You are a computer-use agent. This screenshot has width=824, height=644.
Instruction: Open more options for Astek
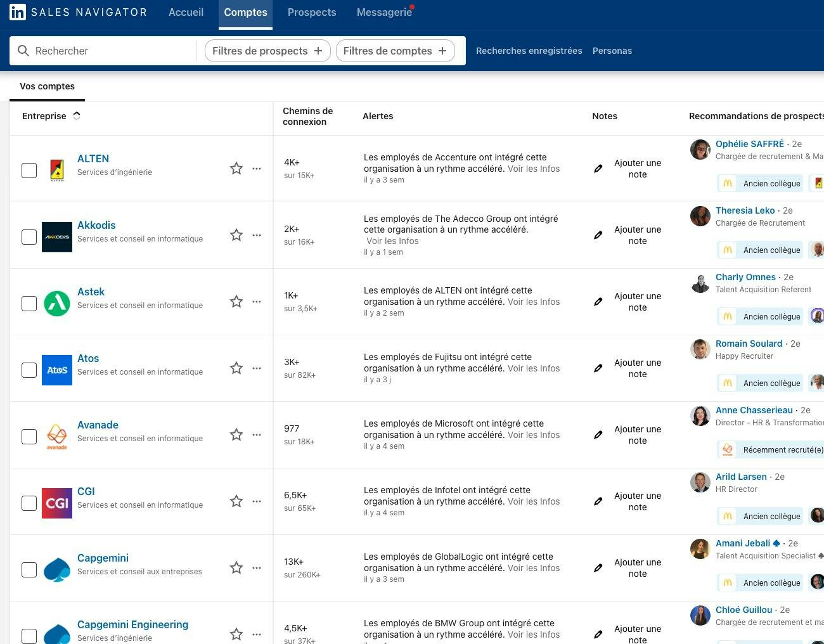coord(257,302)
